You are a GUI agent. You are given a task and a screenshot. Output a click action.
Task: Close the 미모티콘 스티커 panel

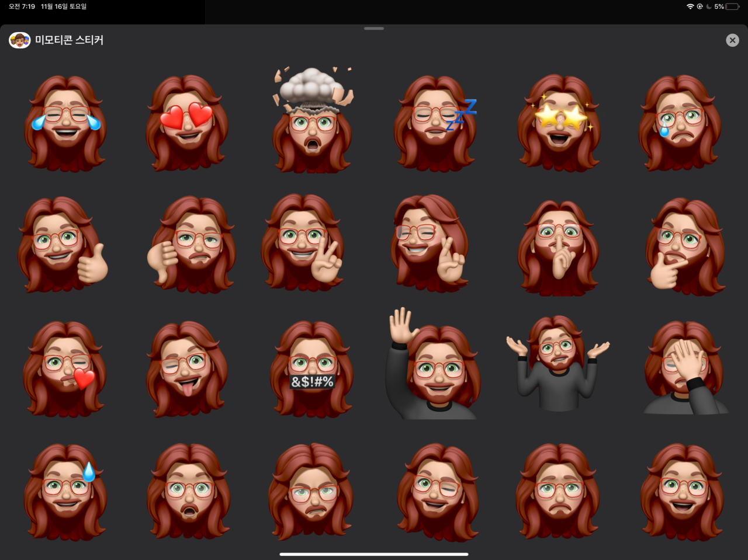732,40
